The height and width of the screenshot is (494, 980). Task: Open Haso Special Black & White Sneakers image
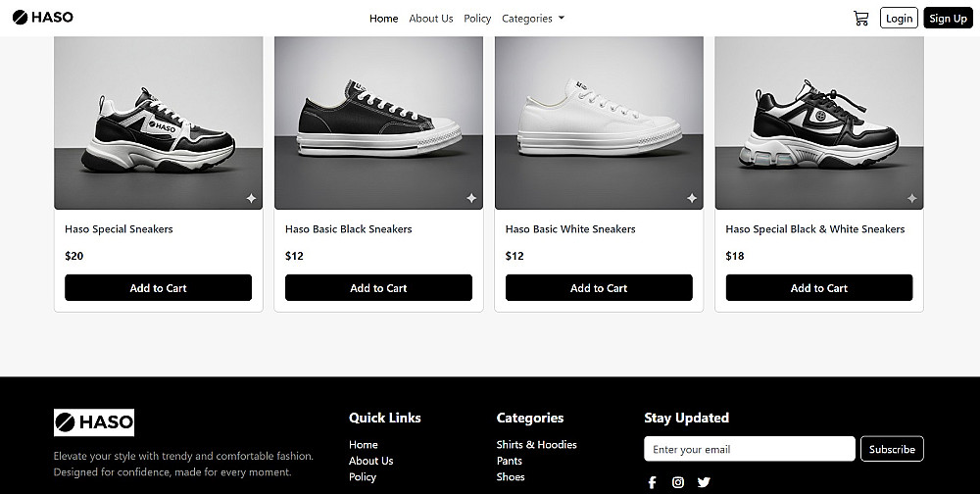(x=819, y=123)
